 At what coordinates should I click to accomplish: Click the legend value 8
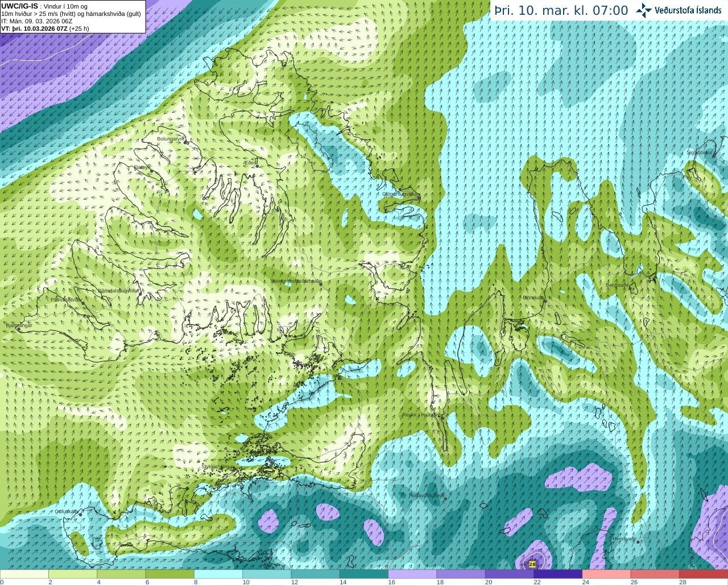click(x=195, y=583)
